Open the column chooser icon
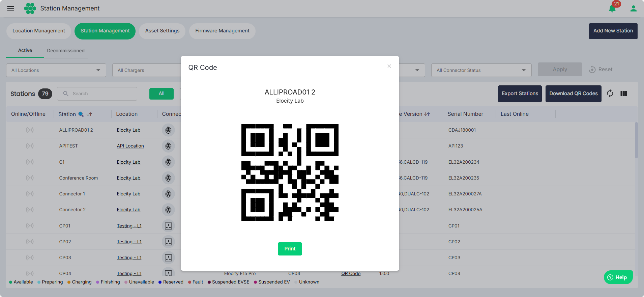 (x=624, y=93)
